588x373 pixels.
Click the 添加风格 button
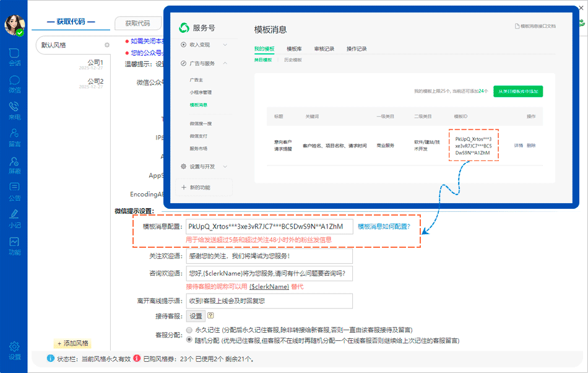(x=74, y=343)
